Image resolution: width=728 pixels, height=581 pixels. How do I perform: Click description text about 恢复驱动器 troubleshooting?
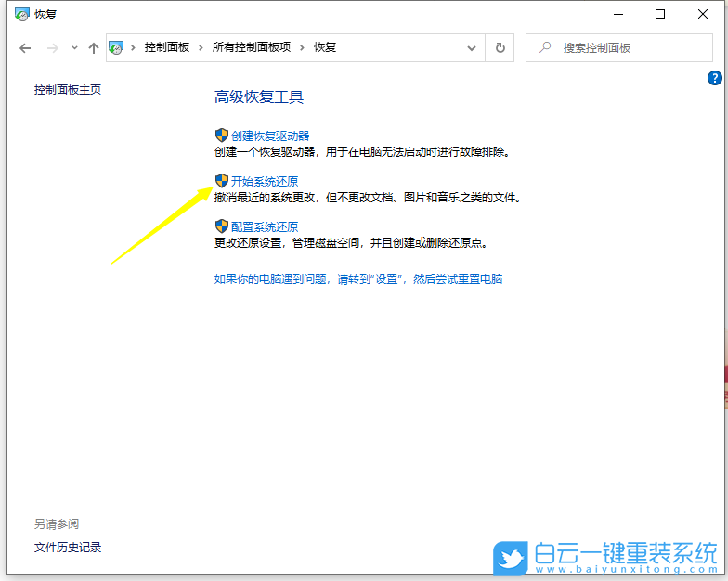pyautogui.click(x=362, y=152)
